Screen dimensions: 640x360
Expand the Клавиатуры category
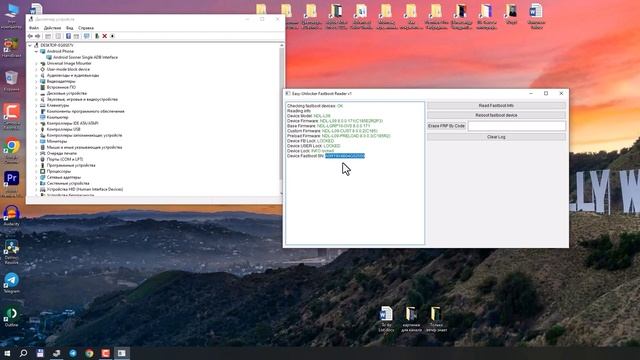[x=36, y=105]
